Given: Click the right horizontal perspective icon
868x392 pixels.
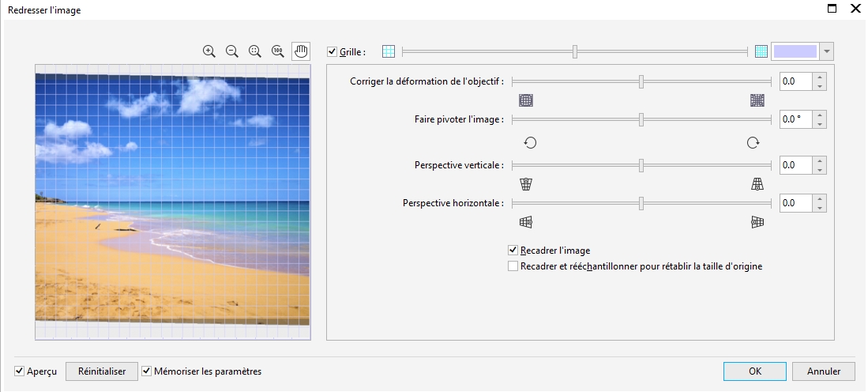Looking at the screenshot, I should (757, 222).
